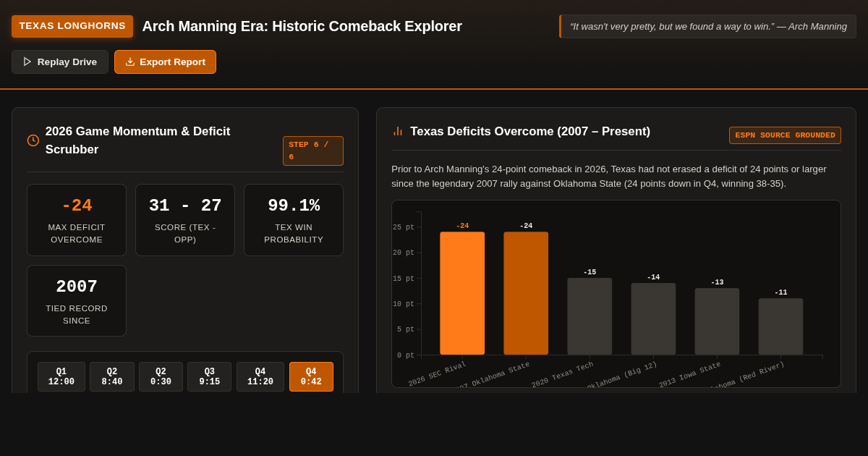868x456 pixels.
Task: Click the 31 - 27 score card
Action: coord(185,220)
